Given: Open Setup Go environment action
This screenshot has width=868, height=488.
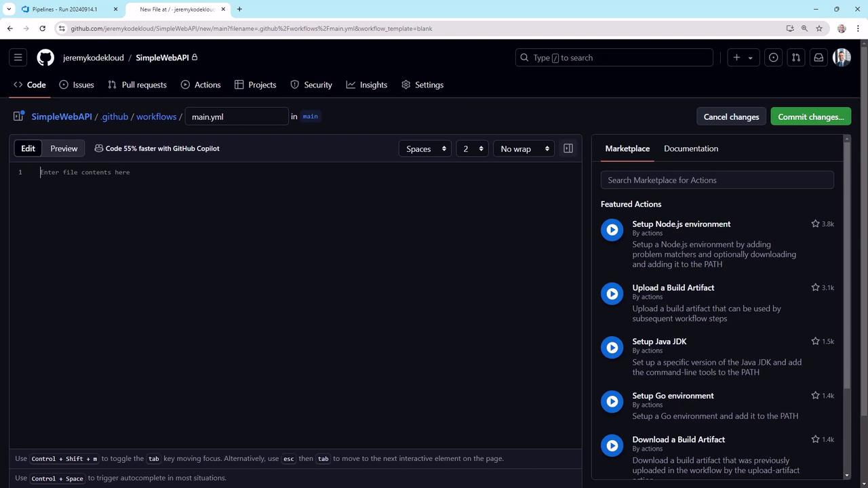Looking at the screenshot, I should [x=673, y=396].
